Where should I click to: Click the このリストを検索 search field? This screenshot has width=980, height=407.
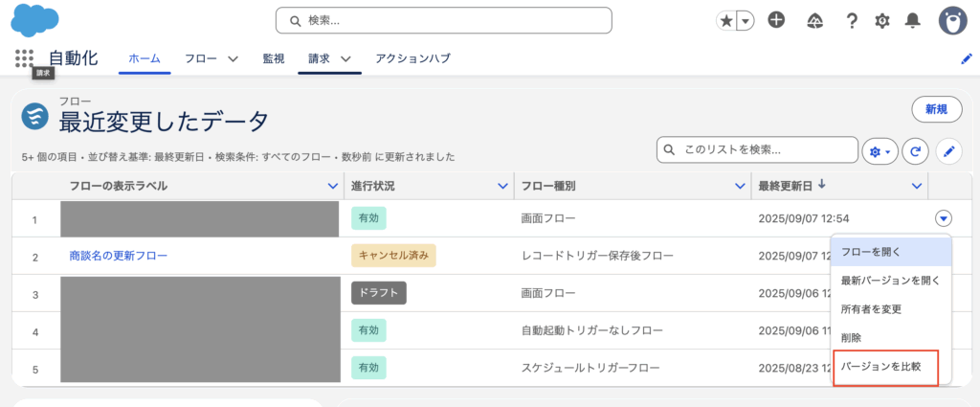point(766,150)
